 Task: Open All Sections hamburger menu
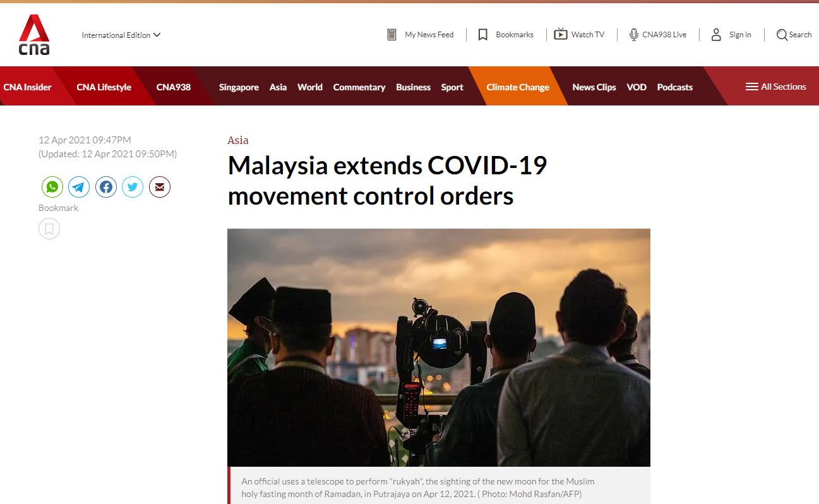pyautogui.click(x=775, y=87)
